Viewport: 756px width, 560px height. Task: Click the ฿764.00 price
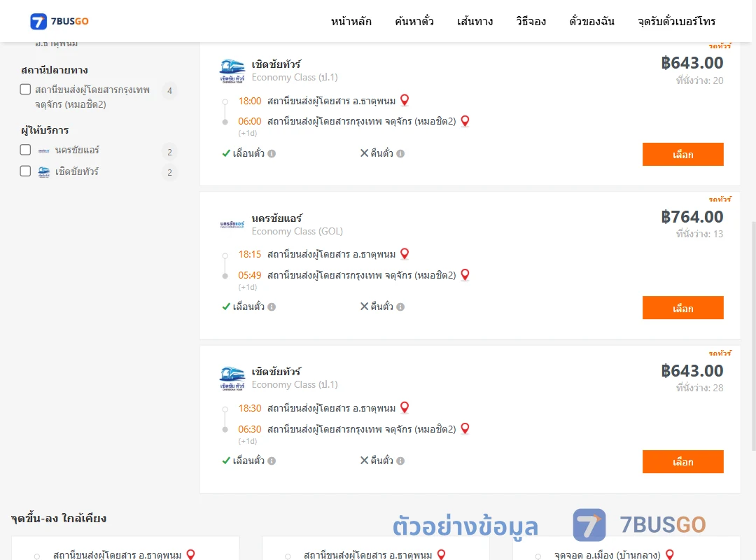coord(692,216)
